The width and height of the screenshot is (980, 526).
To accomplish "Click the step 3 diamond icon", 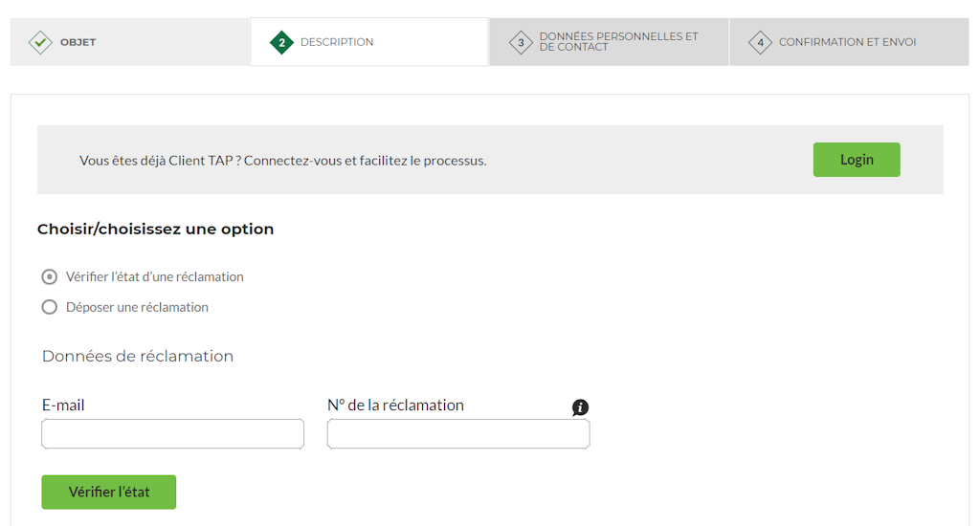I will pyautogui.click(x=521, y=42).
